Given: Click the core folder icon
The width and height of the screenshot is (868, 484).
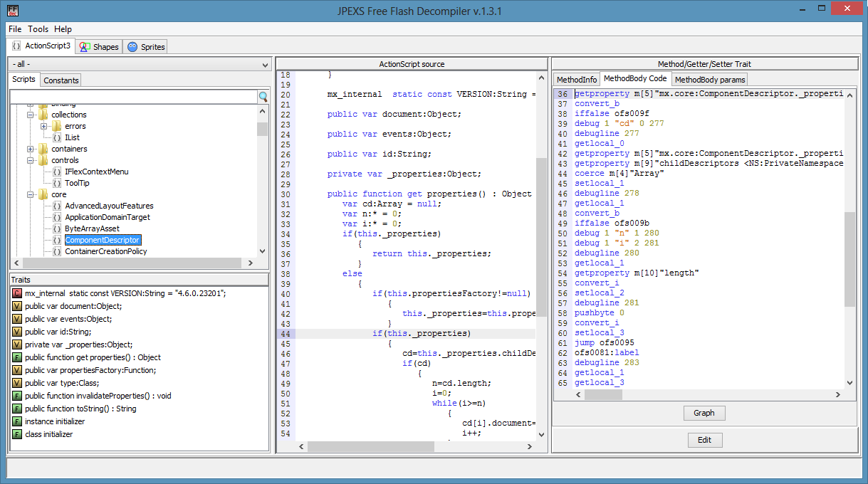Looking at the screenshot, I should pos(43,194).
